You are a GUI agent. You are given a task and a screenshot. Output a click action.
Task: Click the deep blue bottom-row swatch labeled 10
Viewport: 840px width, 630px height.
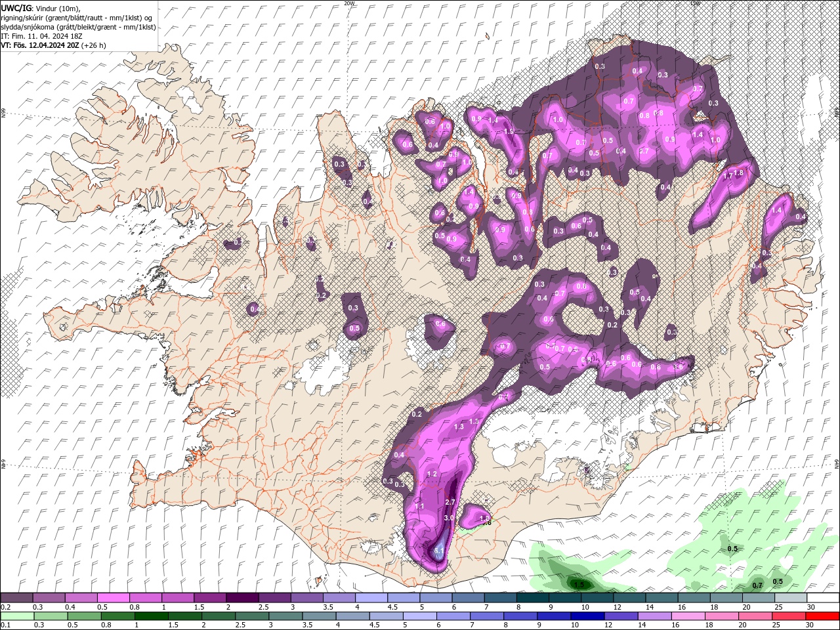coord(587,616)
